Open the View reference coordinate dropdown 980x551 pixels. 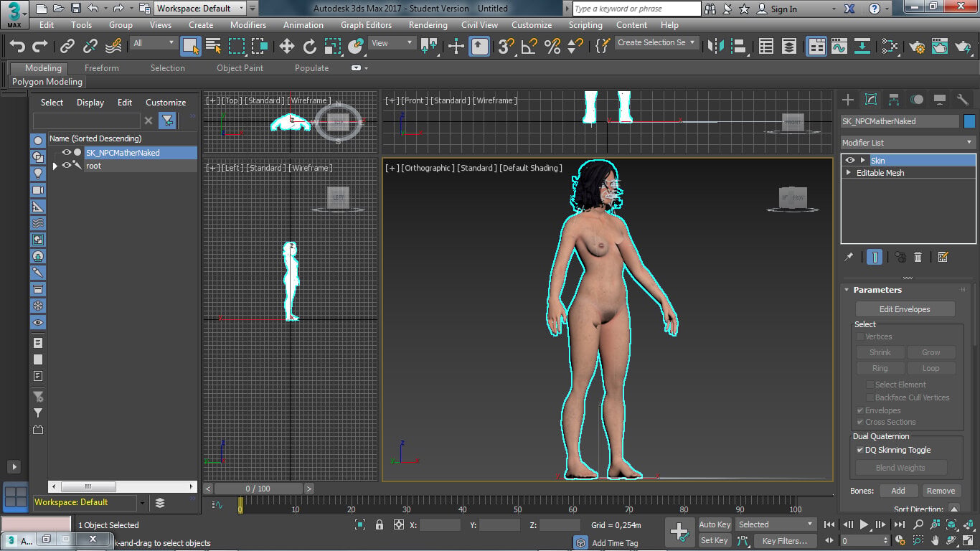coord(392,43)
